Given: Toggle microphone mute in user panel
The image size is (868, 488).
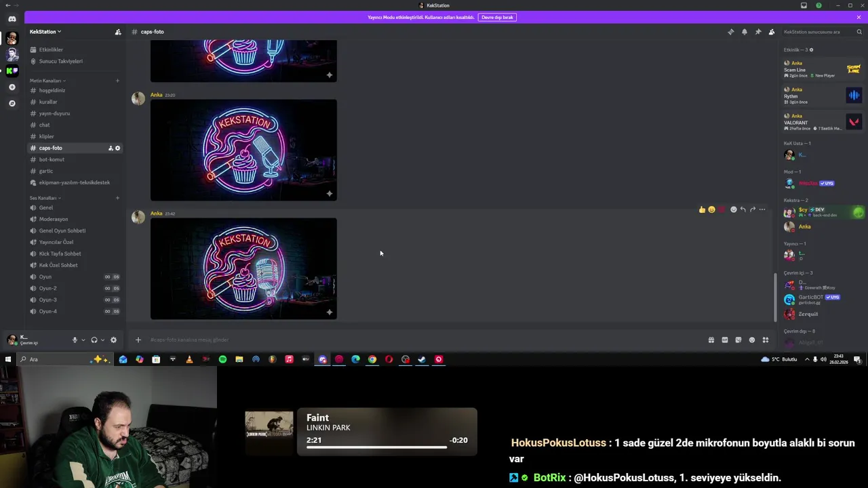Looking at the screenshot, I should [x=75, y=340].
